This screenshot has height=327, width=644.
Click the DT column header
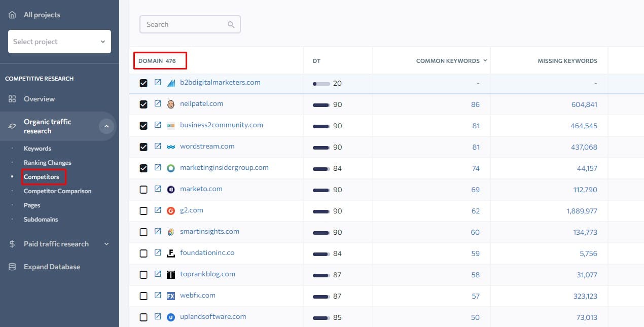[x=317, y=61]
